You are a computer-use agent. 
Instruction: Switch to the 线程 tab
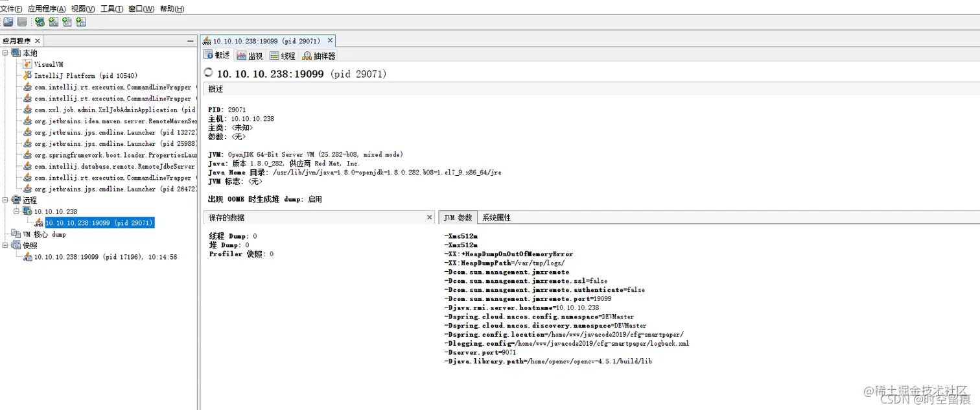tap(283, 56)
